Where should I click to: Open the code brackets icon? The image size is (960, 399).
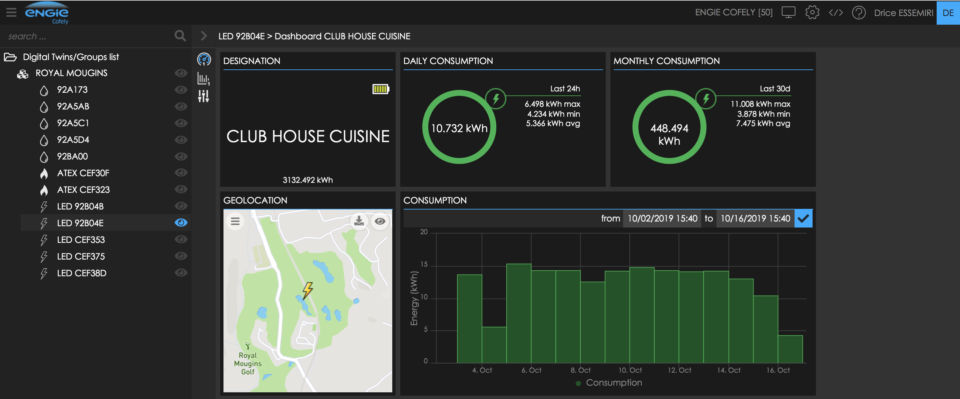tap(835, 12)
